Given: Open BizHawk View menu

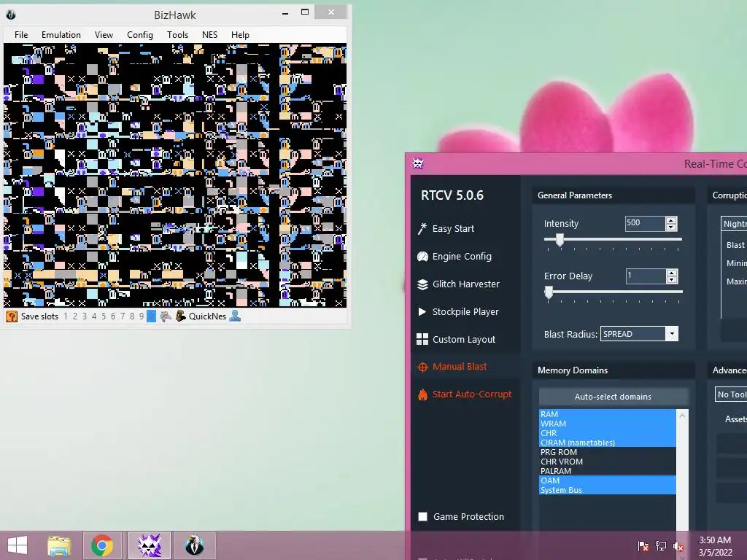Looking at the screenshot, I should (x=104, y=35).
